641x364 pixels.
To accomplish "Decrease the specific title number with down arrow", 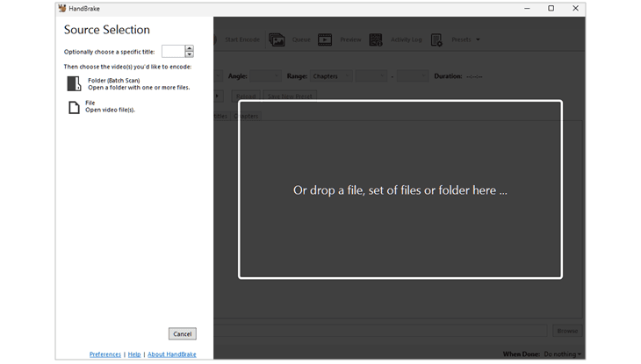I will pos(190,54).
